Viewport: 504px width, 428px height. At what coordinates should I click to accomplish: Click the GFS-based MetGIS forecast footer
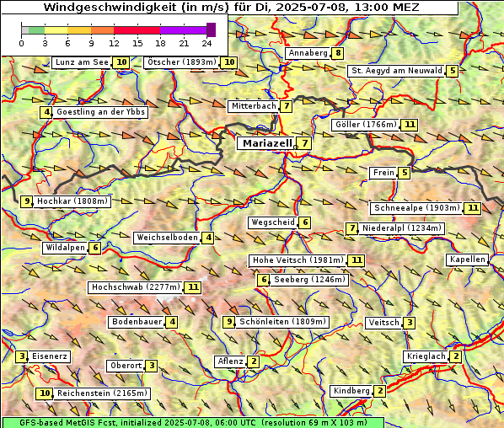pyautogui.click(x=193, y=423)
